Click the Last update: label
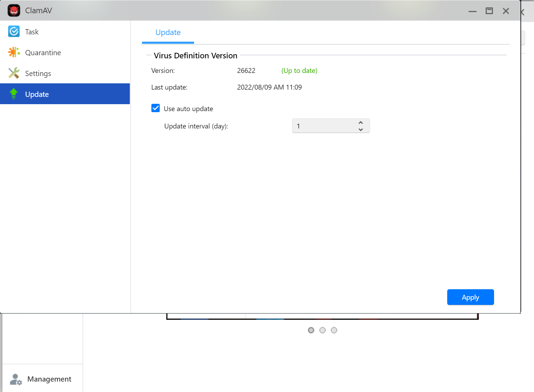The width and height of the screenshot is (534, 392). point(169,87)
